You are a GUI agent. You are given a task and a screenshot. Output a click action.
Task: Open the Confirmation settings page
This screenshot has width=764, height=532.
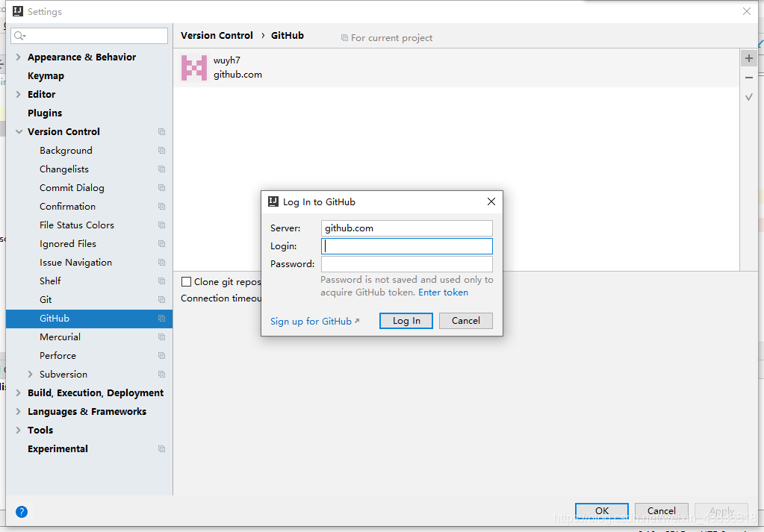[67, 207]
